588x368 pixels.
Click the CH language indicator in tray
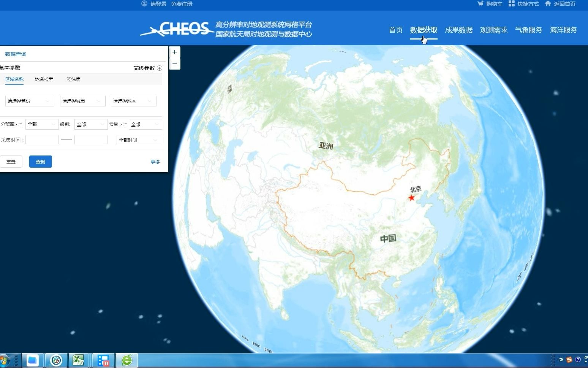click(561, 360)
